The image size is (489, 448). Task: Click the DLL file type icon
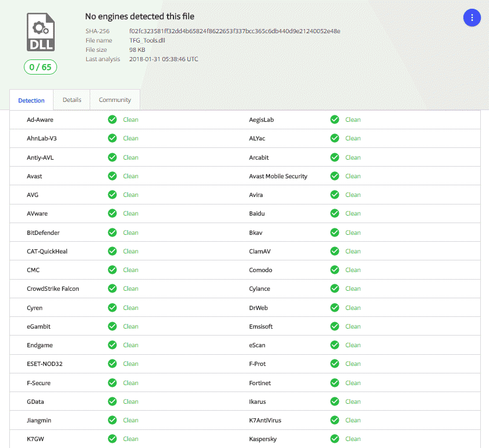[x=41, y=32]
